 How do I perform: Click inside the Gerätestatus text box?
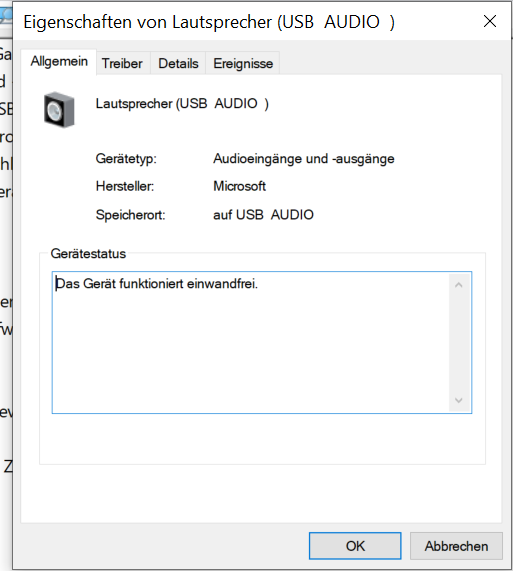[x=262, y=342]
